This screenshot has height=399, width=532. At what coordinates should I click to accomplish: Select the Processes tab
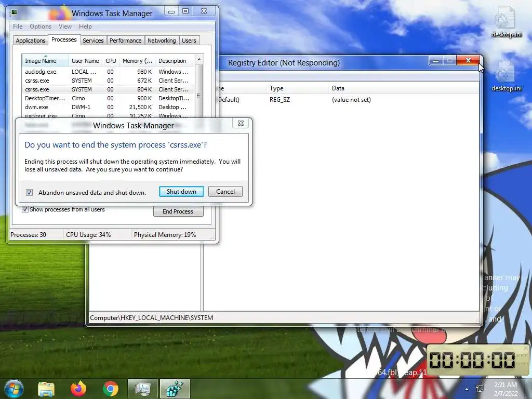[64, 39]
